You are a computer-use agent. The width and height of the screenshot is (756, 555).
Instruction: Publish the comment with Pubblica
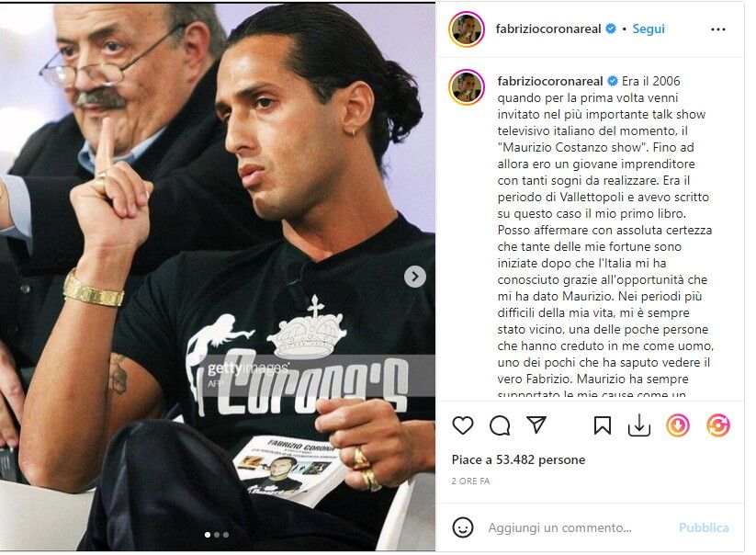(704, 527)
